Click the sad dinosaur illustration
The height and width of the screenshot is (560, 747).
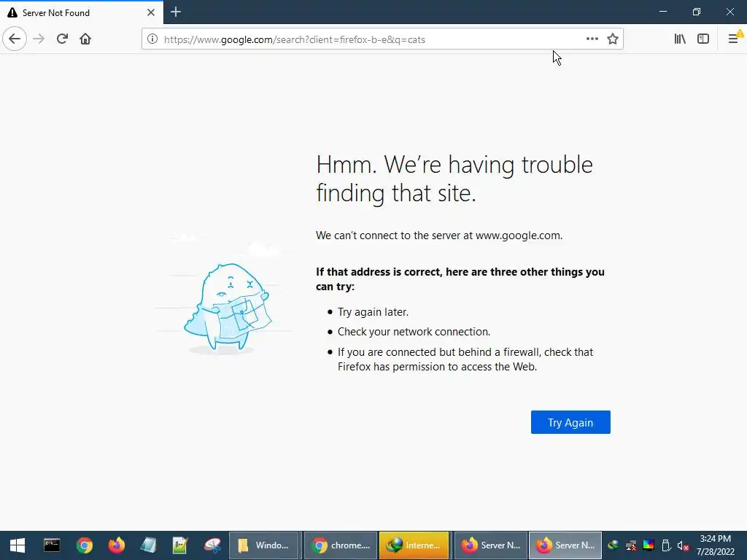pos(228,307)
